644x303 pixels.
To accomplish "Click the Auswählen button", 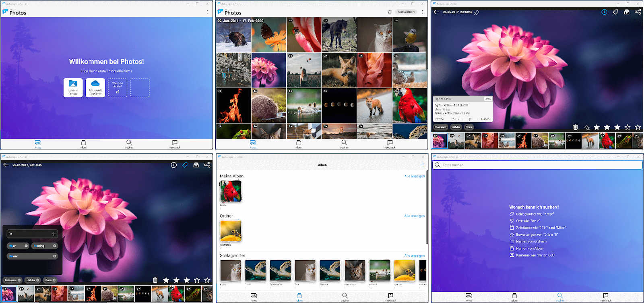I will click(x=406, y=12).
